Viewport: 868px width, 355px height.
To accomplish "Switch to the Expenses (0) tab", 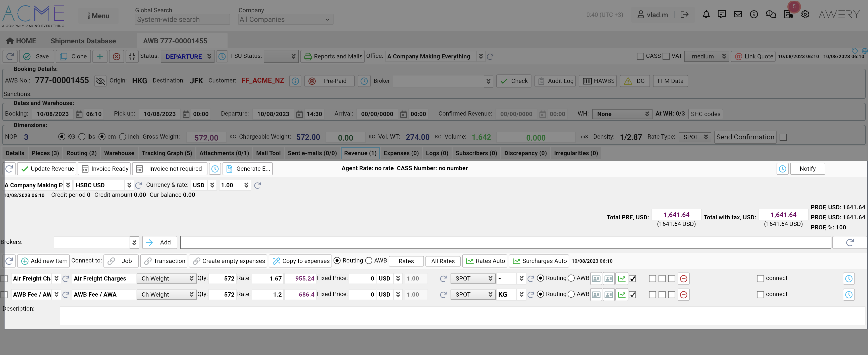I will coord(401,153).
